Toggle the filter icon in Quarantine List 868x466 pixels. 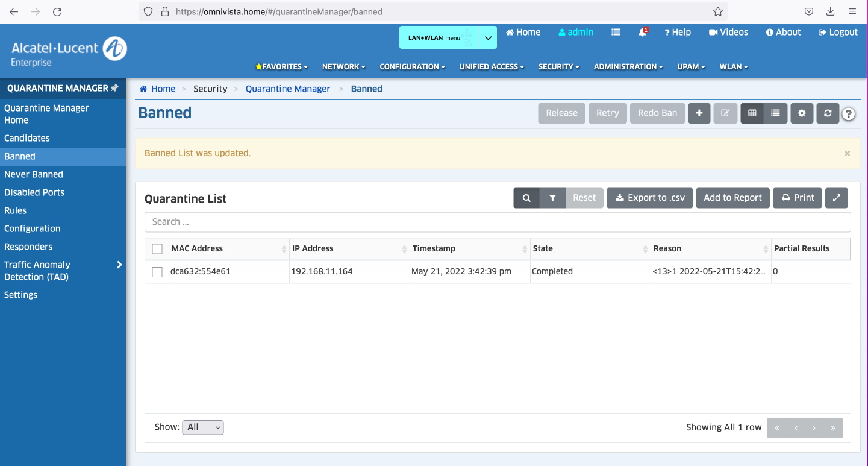[x=552, y=198]
